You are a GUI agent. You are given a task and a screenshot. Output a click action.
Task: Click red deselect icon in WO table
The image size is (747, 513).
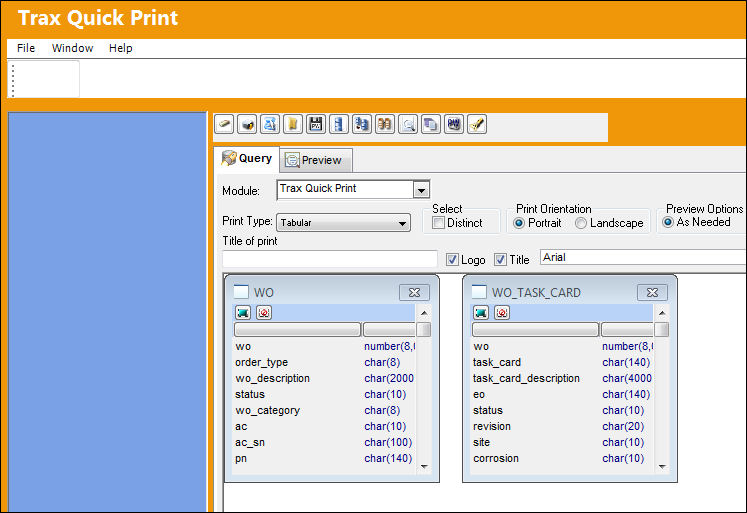click(x=264, y=312)
